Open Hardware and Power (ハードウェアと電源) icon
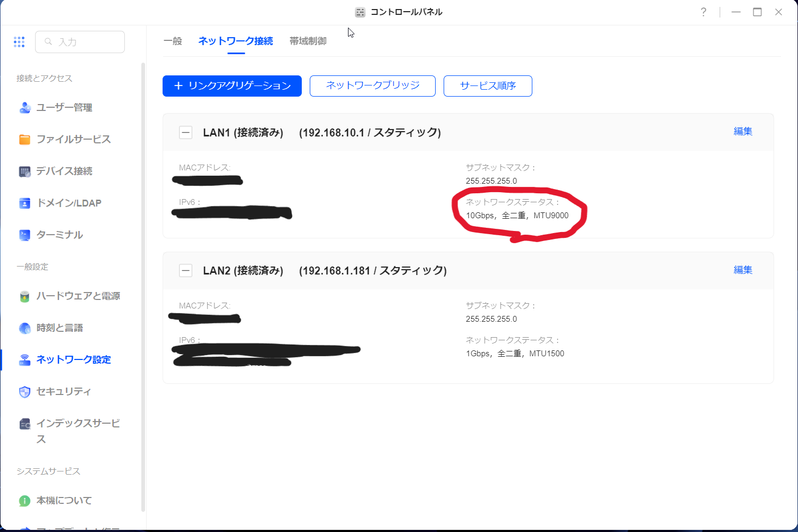 point(25,296)
